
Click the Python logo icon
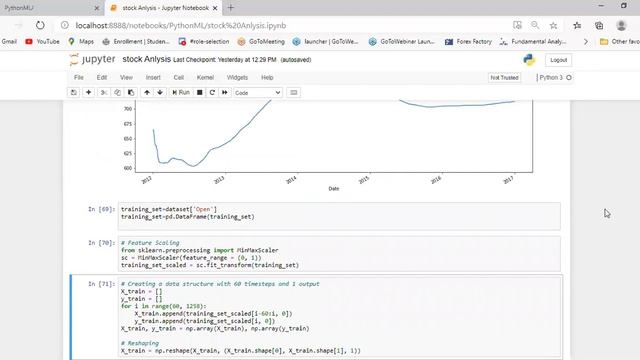[x=529, y=60]
